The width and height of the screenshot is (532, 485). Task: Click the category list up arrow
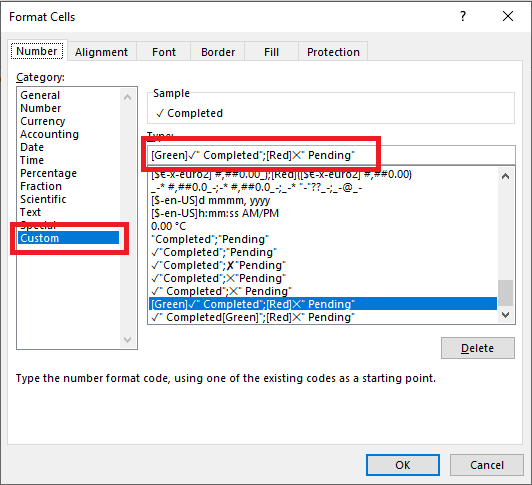click(128, 97)
